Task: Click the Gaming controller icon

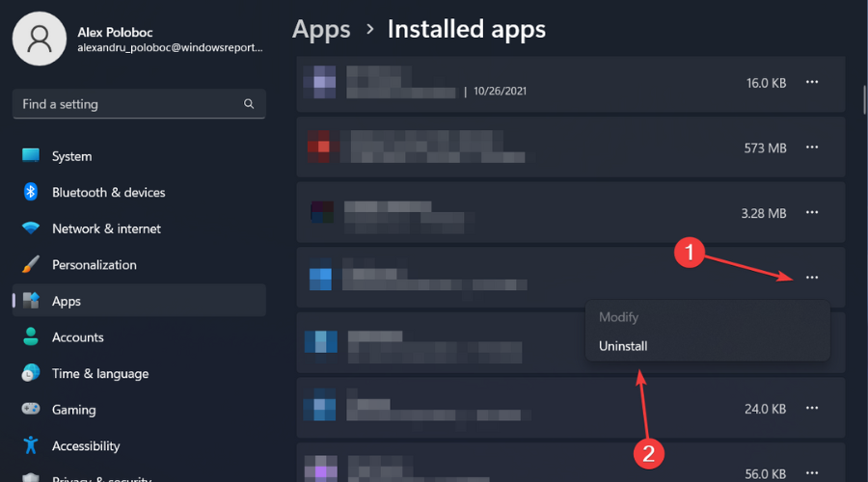Action: point(31,409)
